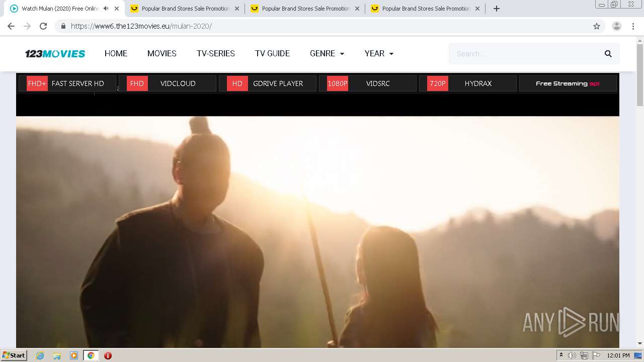Go to HOME in site navigation
The width and height of the screenshot is (644, 362).
pyautogui.click(x=116, y=53)
